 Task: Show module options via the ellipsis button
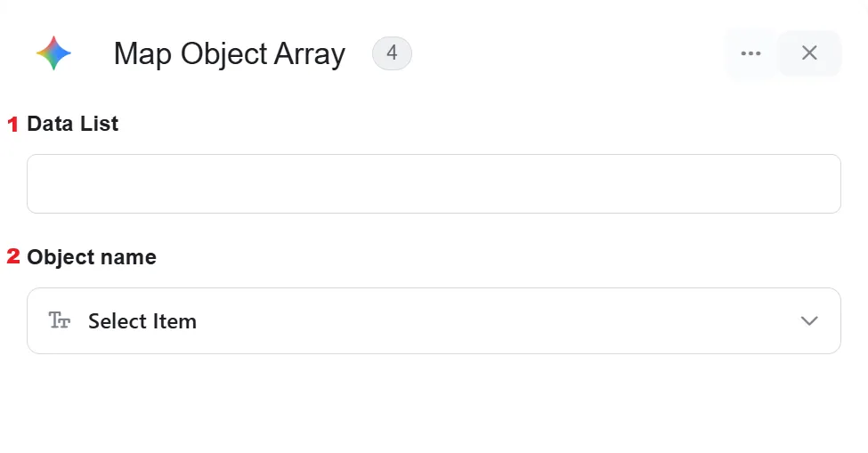tap(750, 53)
